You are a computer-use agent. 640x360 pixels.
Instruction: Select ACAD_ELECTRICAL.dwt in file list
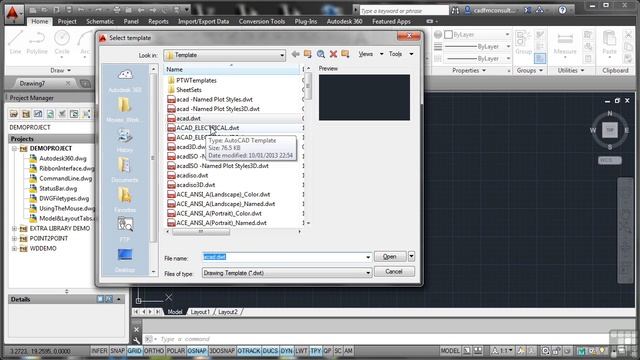pyautogui.click(x=207, y=128)
